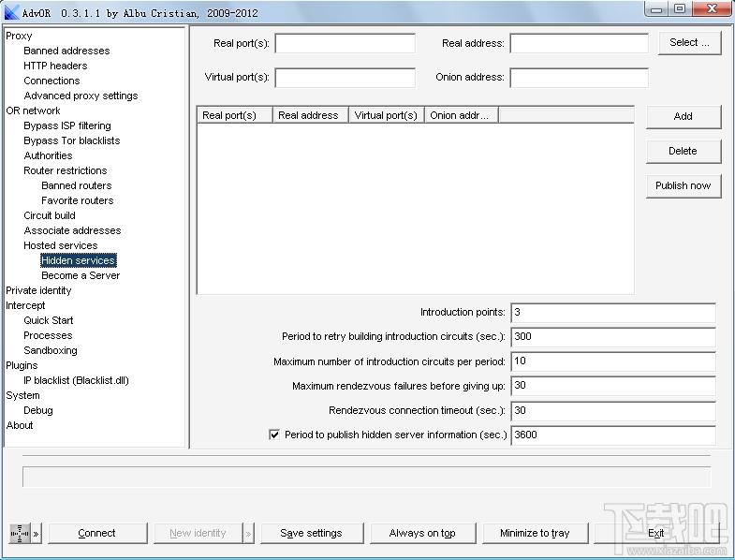Click the Real address column header
Viewport: 735px width, 560px height.
311,115
